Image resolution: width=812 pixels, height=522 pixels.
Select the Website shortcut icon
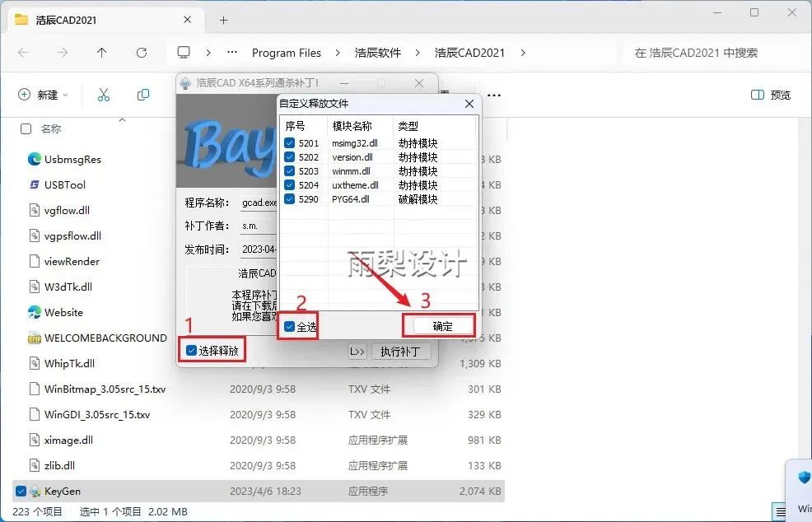[x=35, y=312]
